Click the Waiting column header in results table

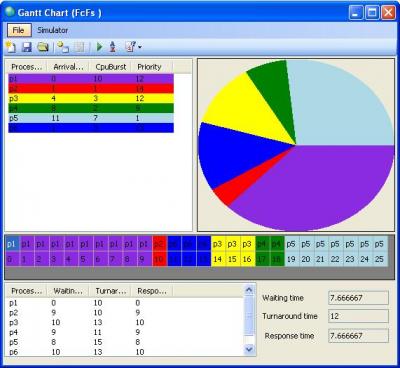68,291
